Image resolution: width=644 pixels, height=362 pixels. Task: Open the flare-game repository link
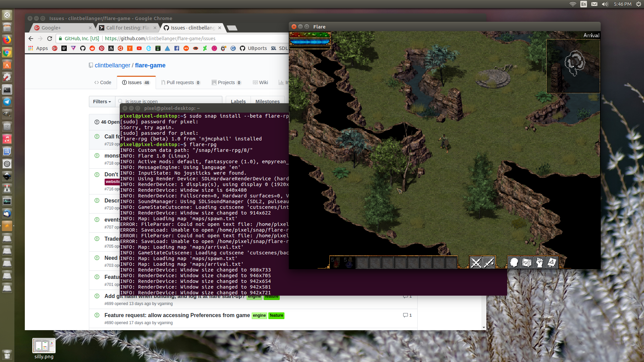[x=150, y=65]
